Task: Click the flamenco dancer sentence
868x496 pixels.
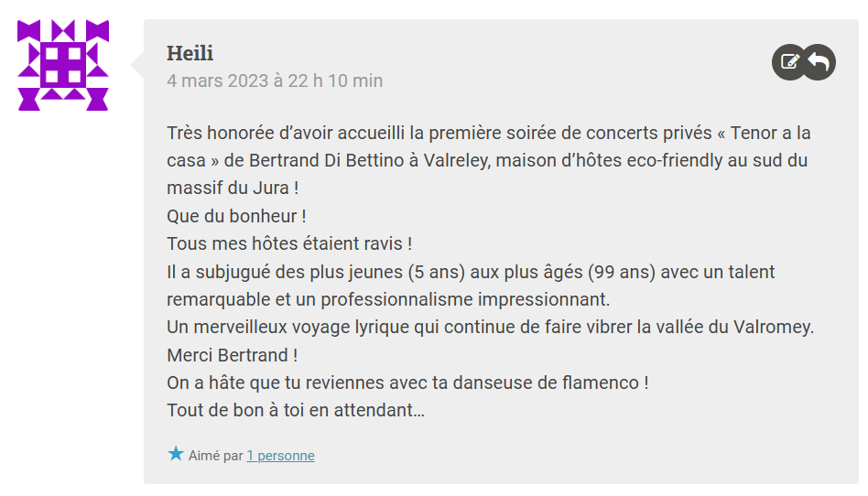Action: coord(407,383)
